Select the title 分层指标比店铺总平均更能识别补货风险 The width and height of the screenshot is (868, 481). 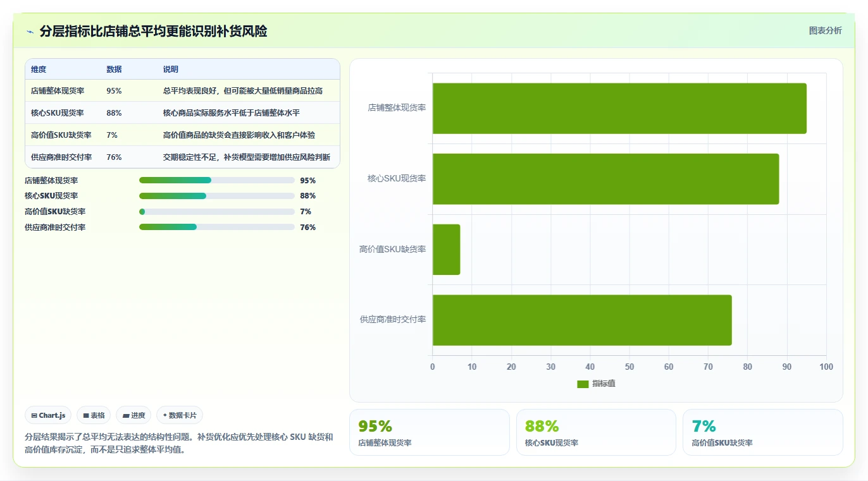153,31
